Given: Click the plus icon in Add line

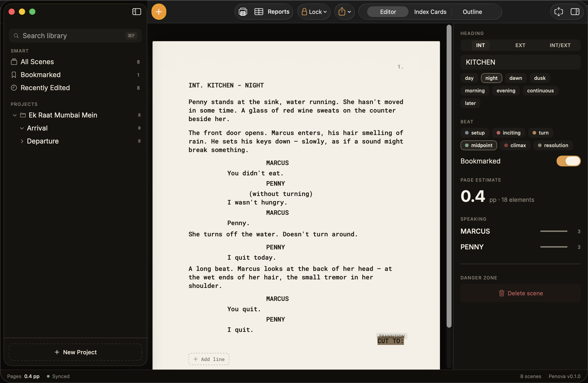Looking at the screenshot, I should tap(195, 359).
